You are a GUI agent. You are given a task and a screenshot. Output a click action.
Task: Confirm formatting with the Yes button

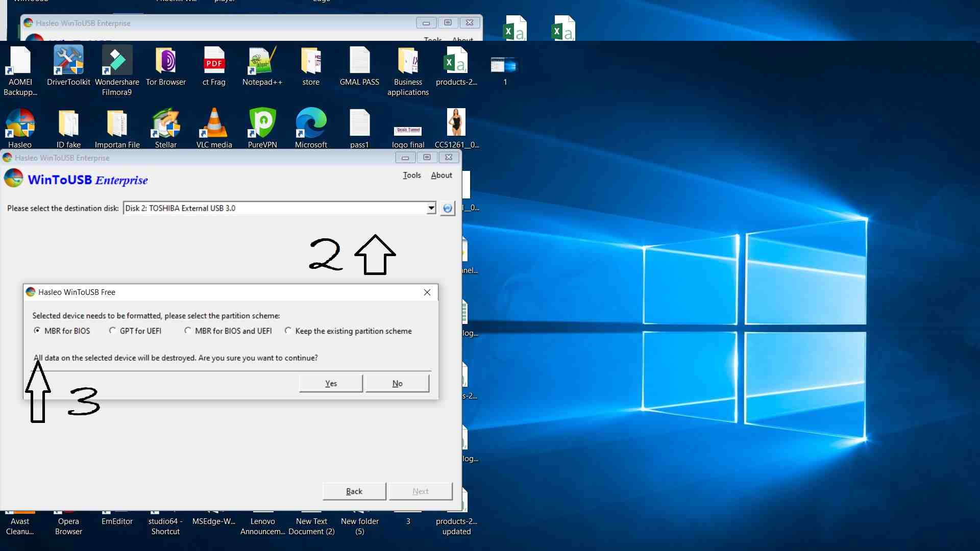pyautogui.click(x=331, y=383)
